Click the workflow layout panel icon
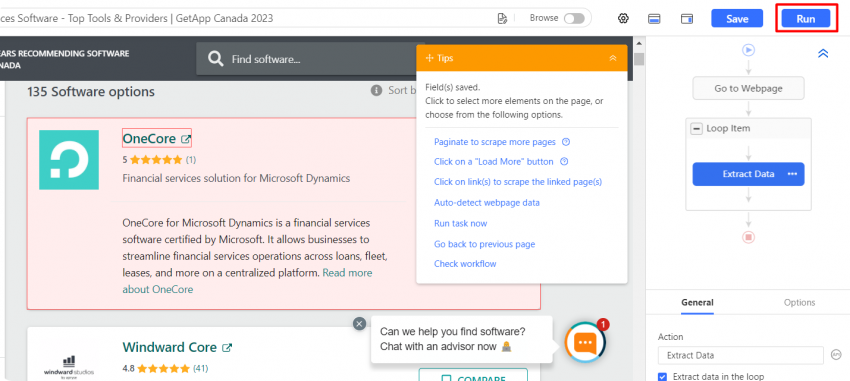Screen dimensions: 850x381 tap(687, 19)
